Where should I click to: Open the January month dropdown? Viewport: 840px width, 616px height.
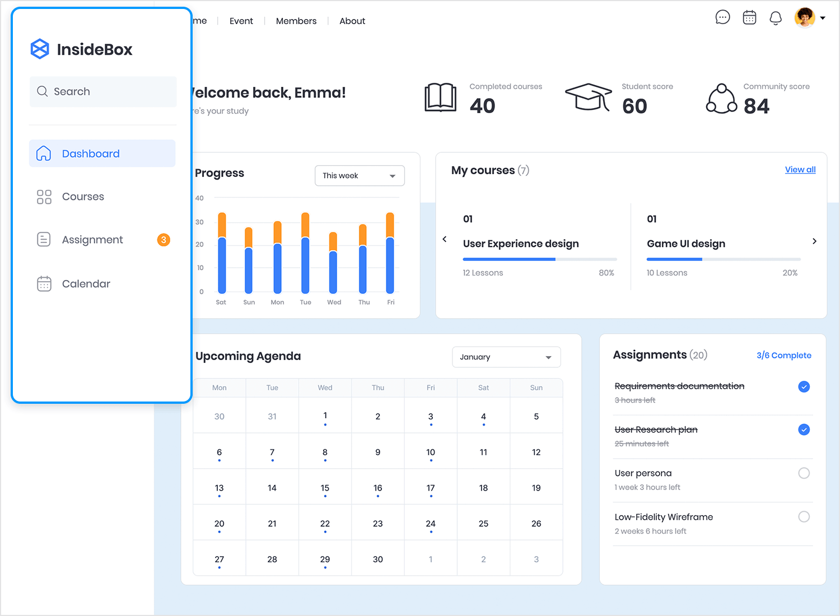pyautogui.click(x=506, y=357)
